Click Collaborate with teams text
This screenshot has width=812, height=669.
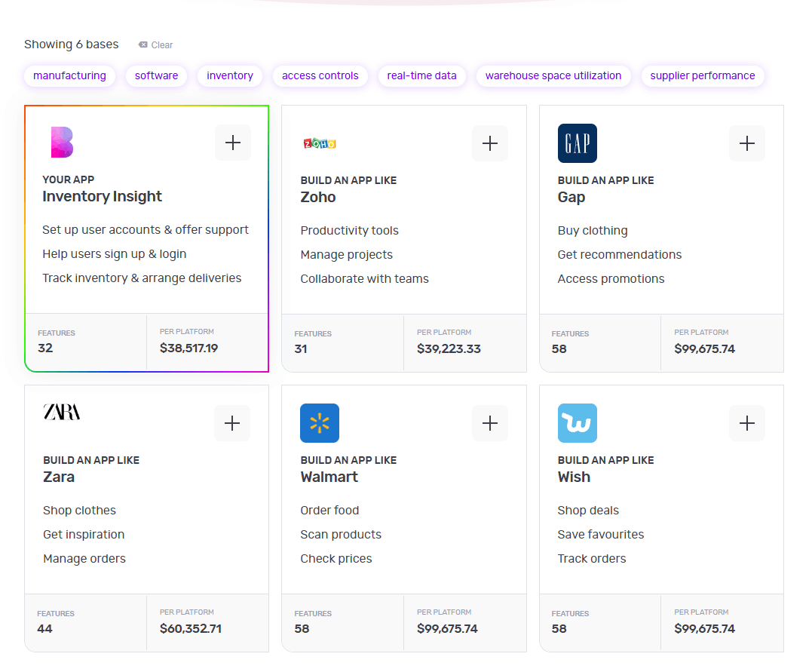(365, 279)
